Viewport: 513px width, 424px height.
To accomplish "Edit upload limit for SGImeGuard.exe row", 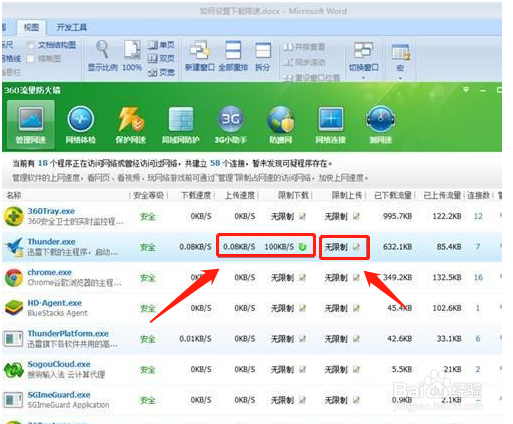I will (356, 400).
